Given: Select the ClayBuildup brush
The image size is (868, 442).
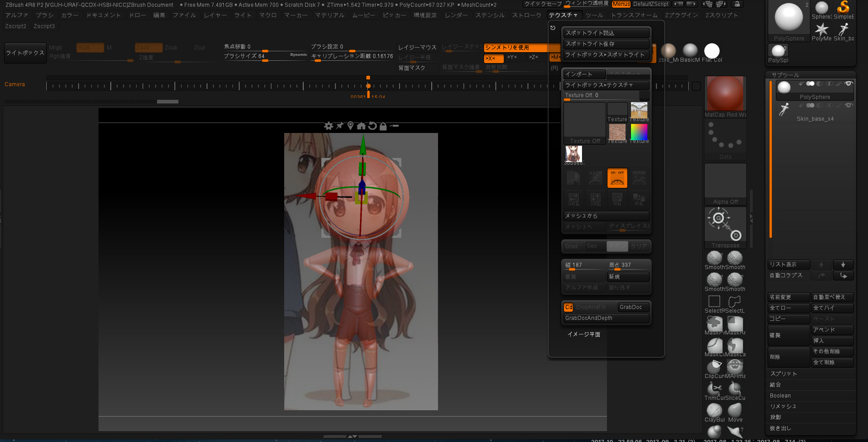Looking at the screenshot, I should 714,411.
